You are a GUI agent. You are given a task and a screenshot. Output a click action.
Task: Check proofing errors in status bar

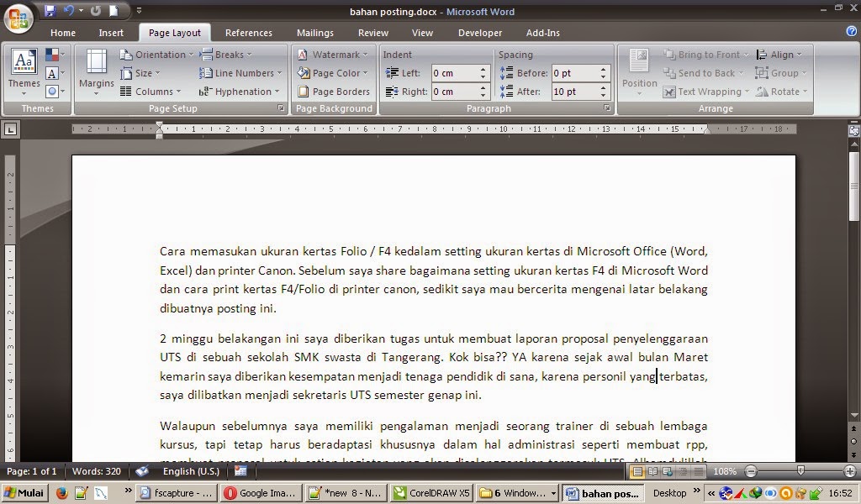pyautogui.click(x=142, y=471)
